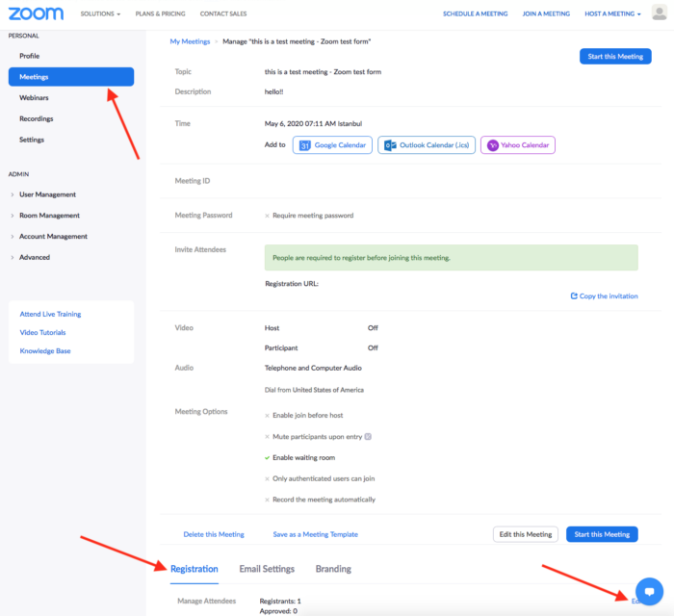Image resolution: width=674 pixels, height=616 pixels.
Task: Open Video Tutorials link
Action: [42, 332]
